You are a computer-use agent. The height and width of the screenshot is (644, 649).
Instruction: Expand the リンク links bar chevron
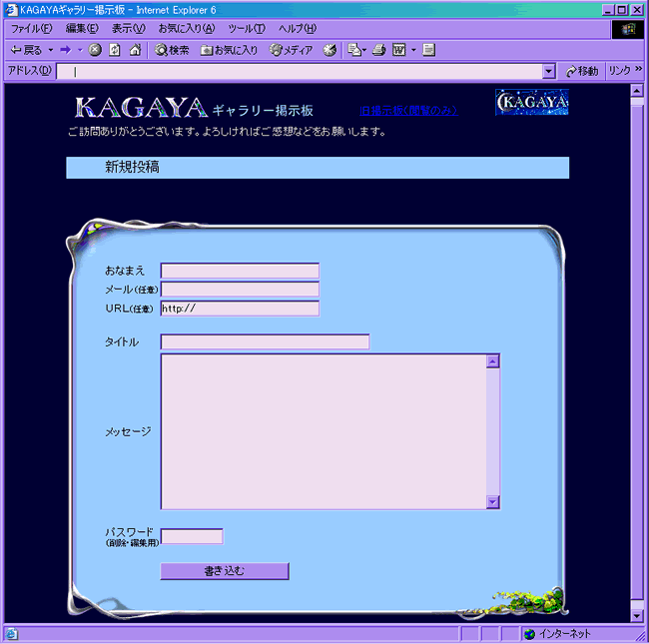[x=639, y=69]
